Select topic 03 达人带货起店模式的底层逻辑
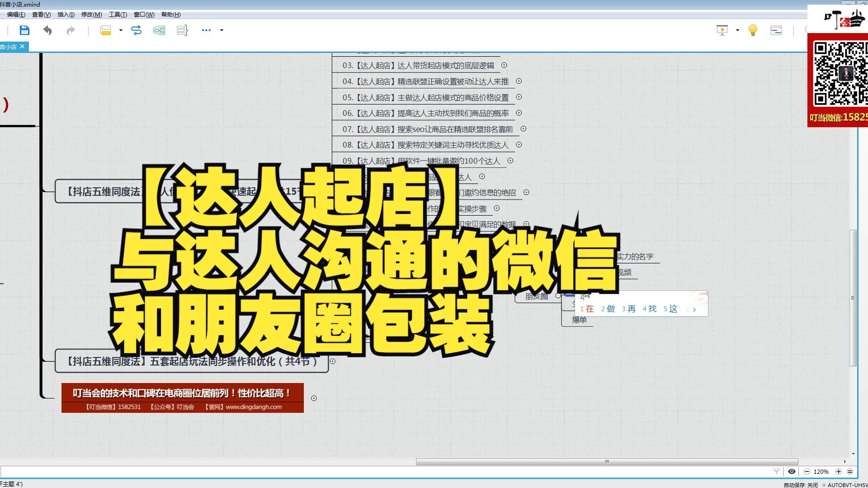 tap(418, 66)
